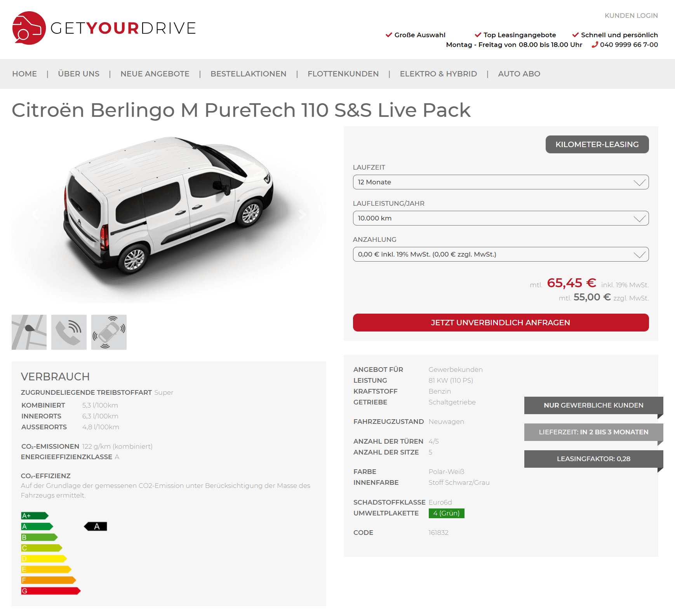
Task: Click the Polar-Weiß color value
Action: point(447,472)
